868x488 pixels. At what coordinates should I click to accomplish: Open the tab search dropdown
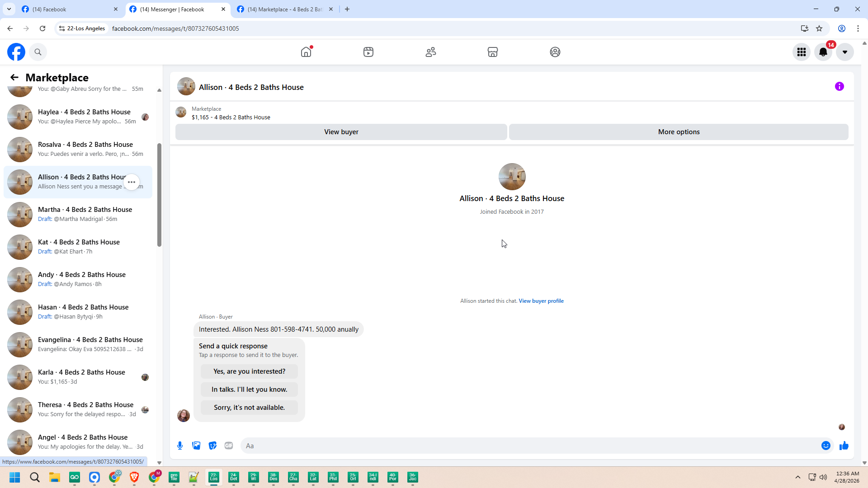(x=9, y=9)
